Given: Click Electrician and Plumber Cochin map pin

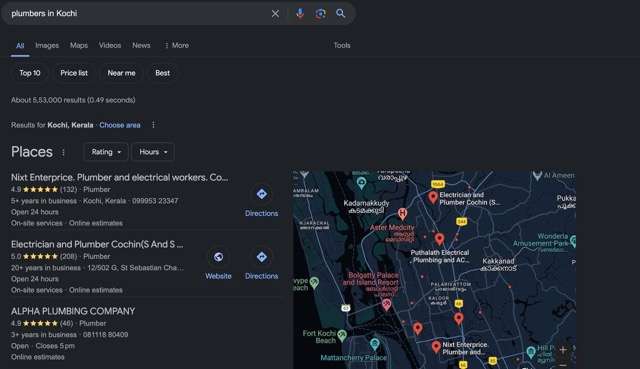Looking at the screenshot, I should pos(433,198).
